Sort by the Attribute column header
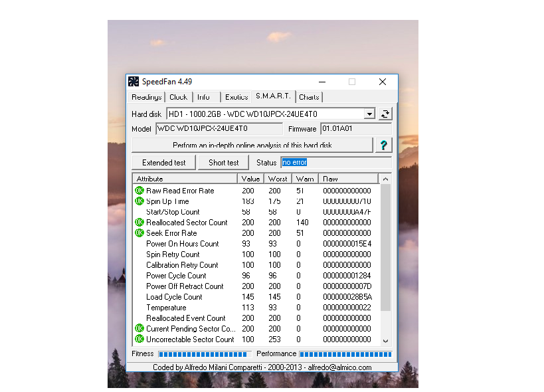The image size is (544, 392). point(185,179)
